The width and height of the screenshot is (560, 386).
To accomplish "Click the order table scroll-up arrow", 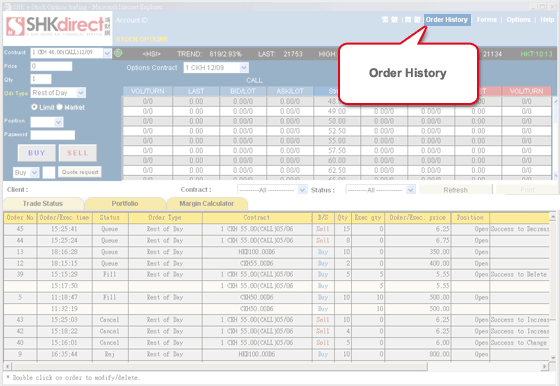I will tap(553, 216).
